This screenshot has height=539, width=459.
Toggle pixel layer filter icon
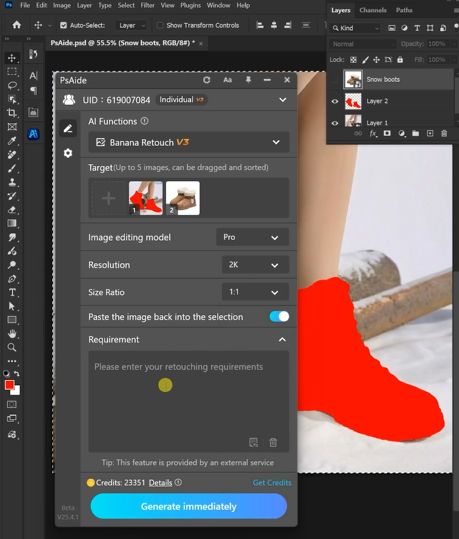point(392,28)
